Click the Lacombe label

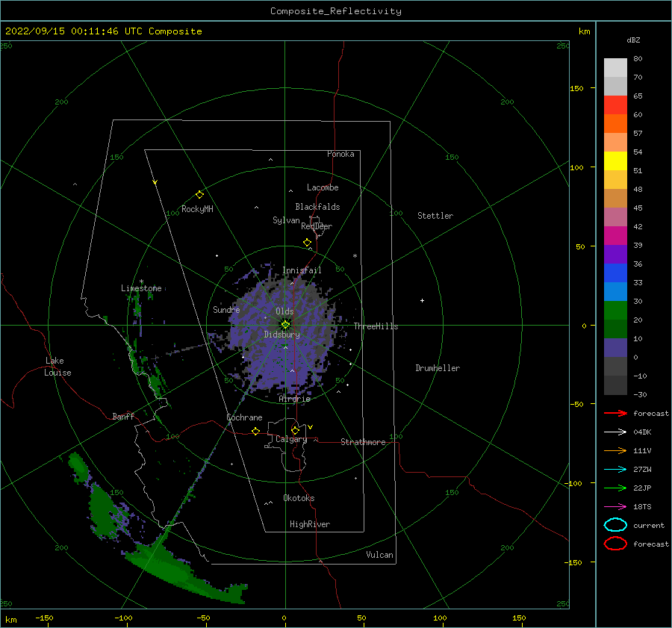point(323,187)
